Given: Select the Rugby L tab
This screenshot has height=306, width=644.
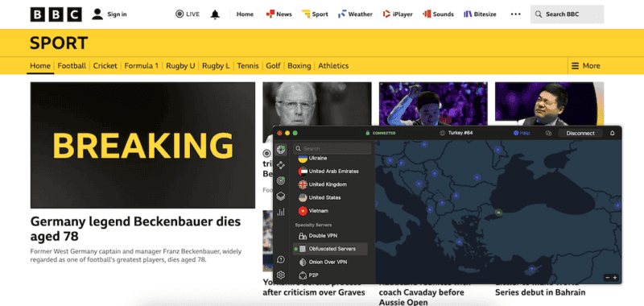Looking at the screenshot, I should 216,66.
